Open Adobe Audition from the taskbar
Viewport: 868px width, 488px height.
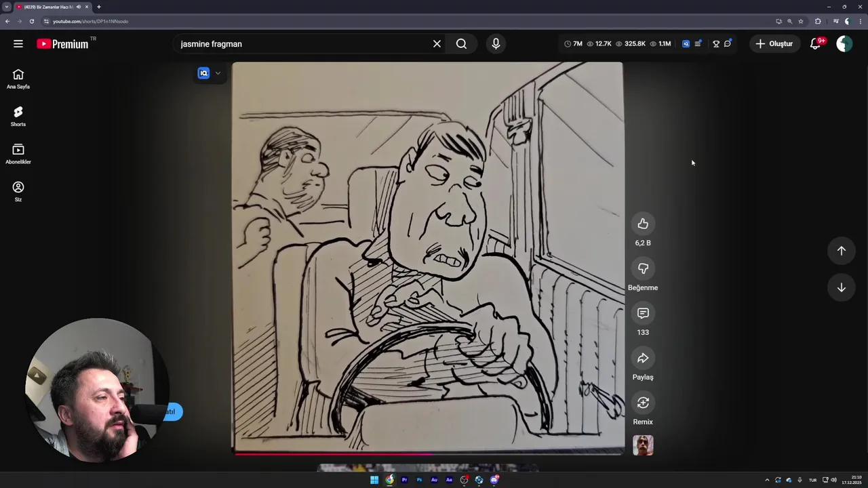click(434, 480)
